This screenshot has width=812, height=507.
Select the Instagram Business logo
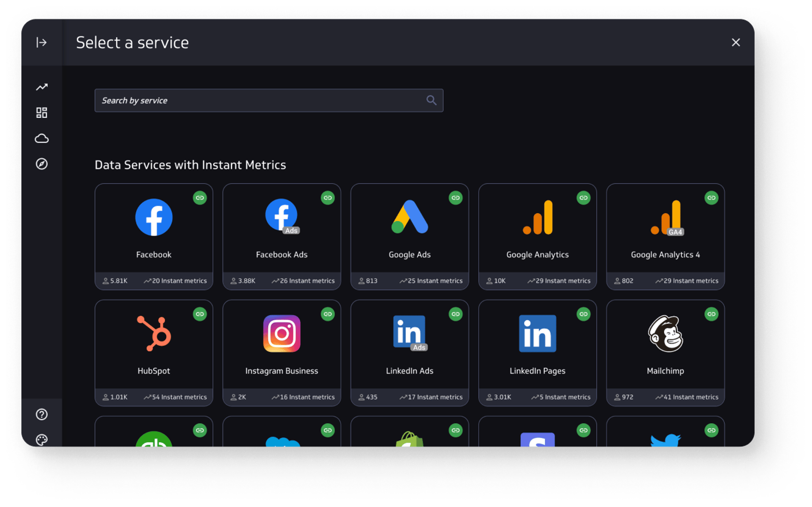(x=282, y=333)
